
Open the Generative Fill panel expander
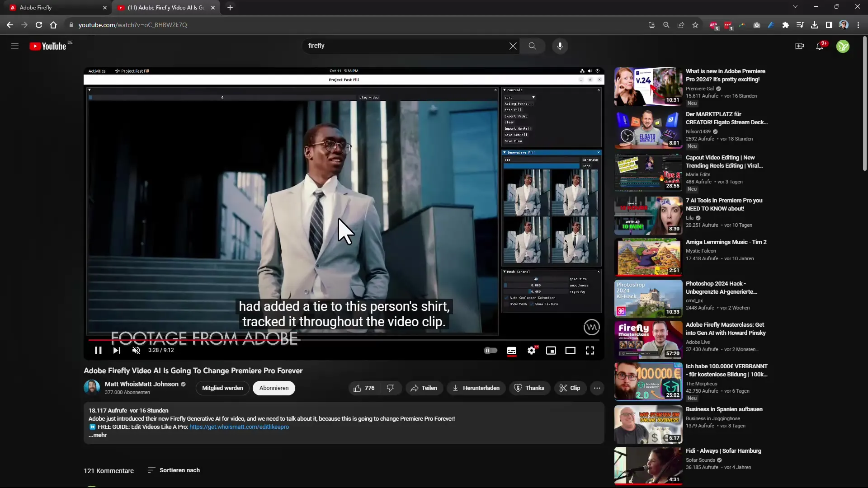point(505,152)
